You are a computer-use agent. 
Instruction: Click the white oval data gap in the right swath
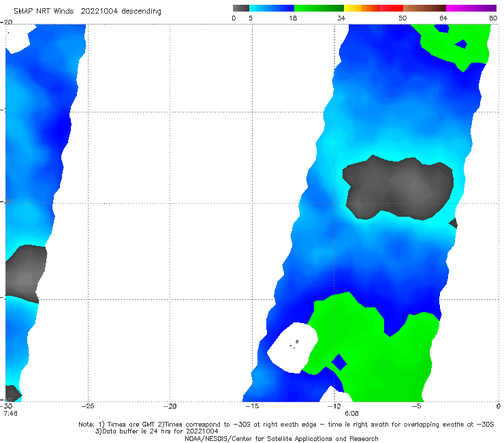pos(292,348)
